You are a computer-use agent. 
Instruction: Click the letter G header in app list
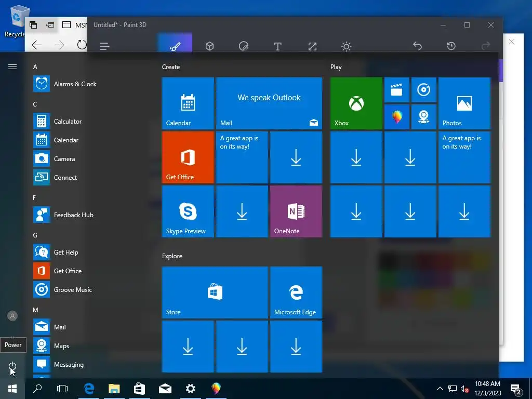click(x=35, y=235)
